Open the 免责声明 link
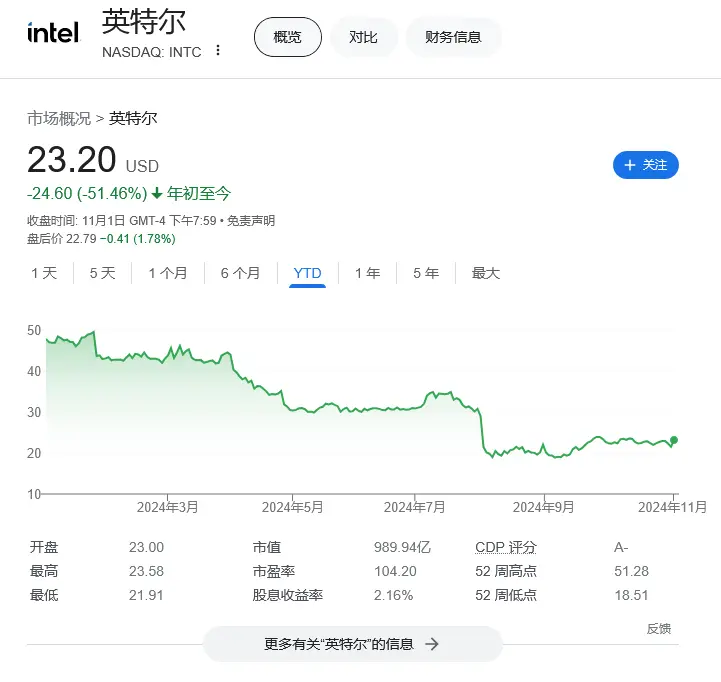This screenshot has width=721, height=682. pos(251,221)
